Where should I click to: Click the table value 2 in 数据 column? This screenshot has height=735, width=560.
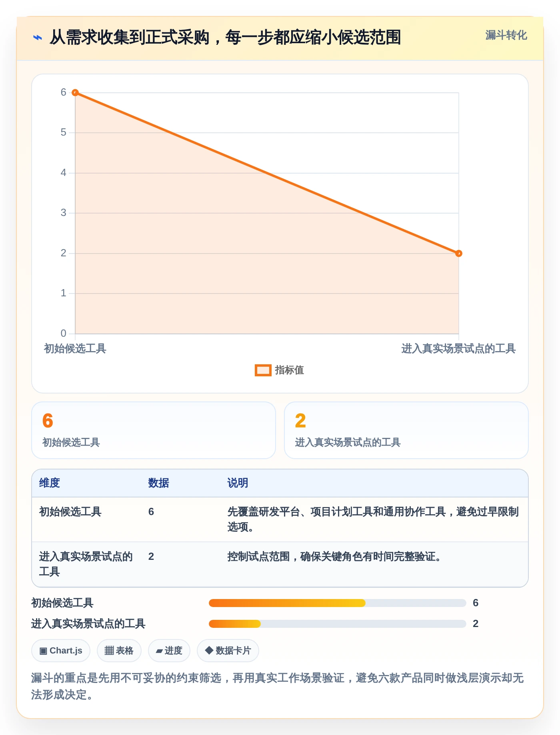151,557
